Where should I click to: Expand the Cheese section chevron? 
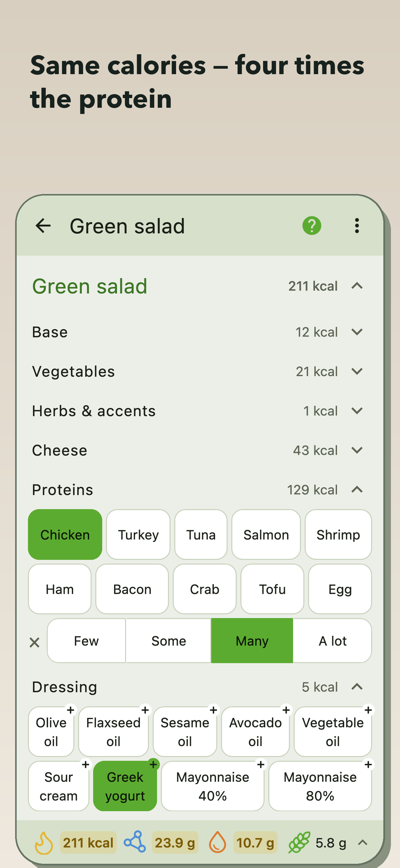[357, 450]
